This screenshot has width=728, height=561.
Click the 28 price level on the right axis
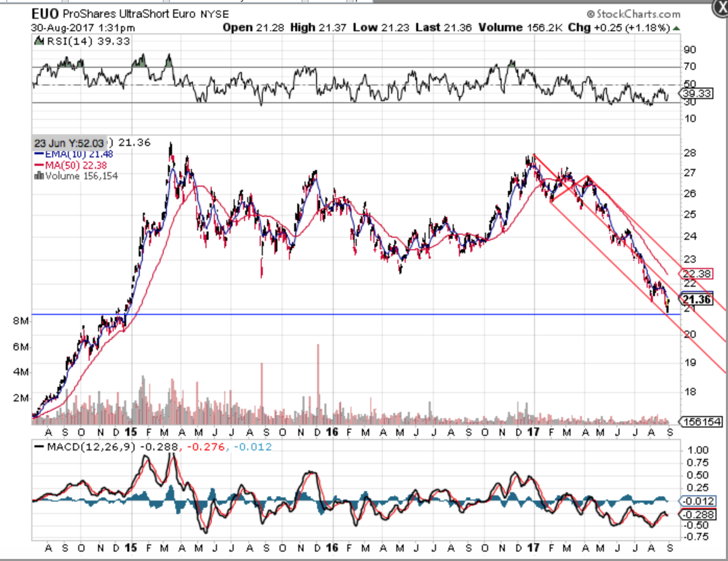click(x=690, y=153)
